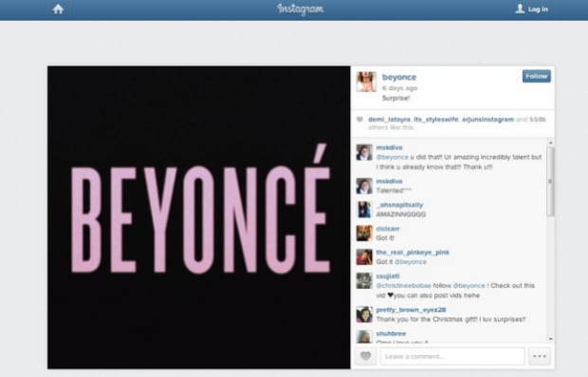Click @beyonce mention in mskdiva's comment
588x377 pixels.
tap(393, 158)
